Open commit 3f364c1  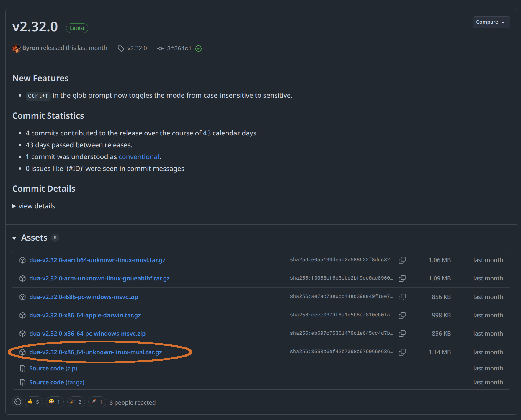tap(179, 48)
